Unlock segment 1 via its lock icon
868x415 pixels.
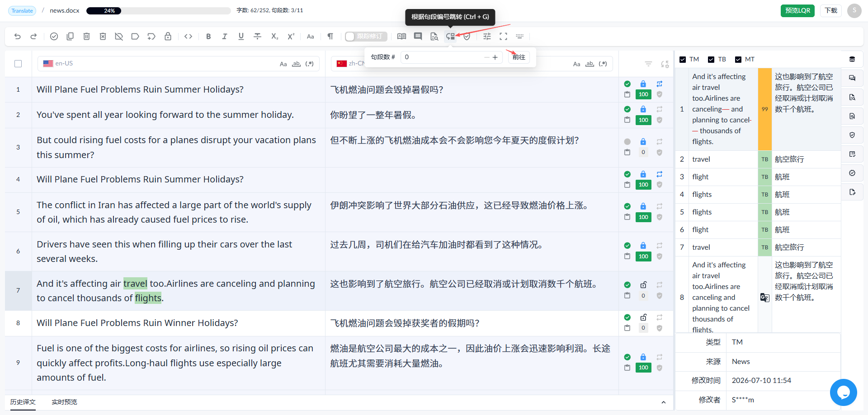pos(643,84)
